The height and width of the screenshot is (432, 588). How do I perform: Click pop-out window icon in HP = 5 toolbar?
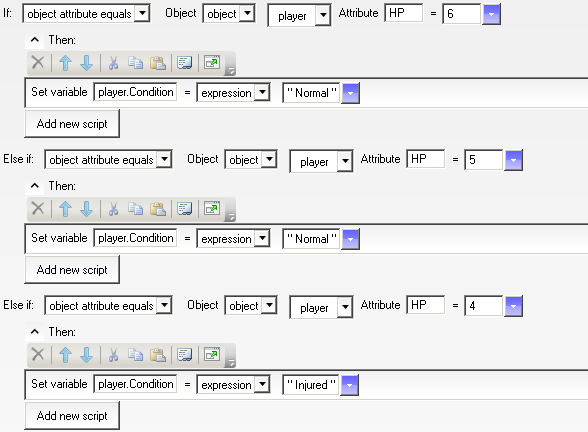point(212,208)
